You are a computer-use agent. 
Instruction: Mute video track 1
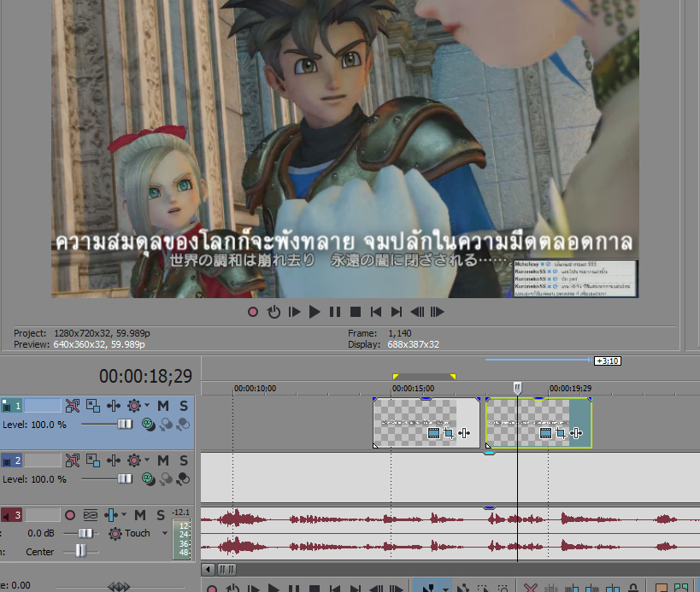coord(163,406)
